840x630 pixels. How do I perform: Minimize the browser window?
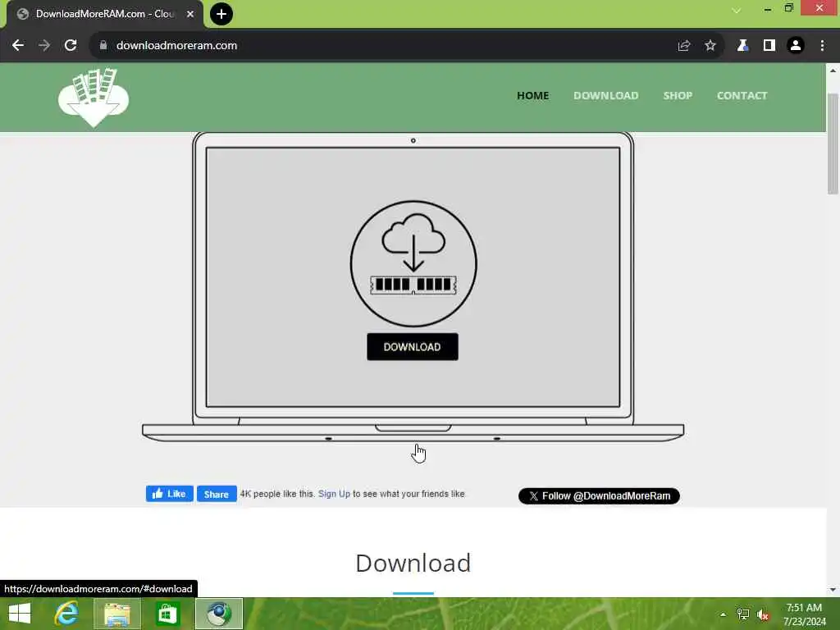pyautogui.click(x=768, y=8)
